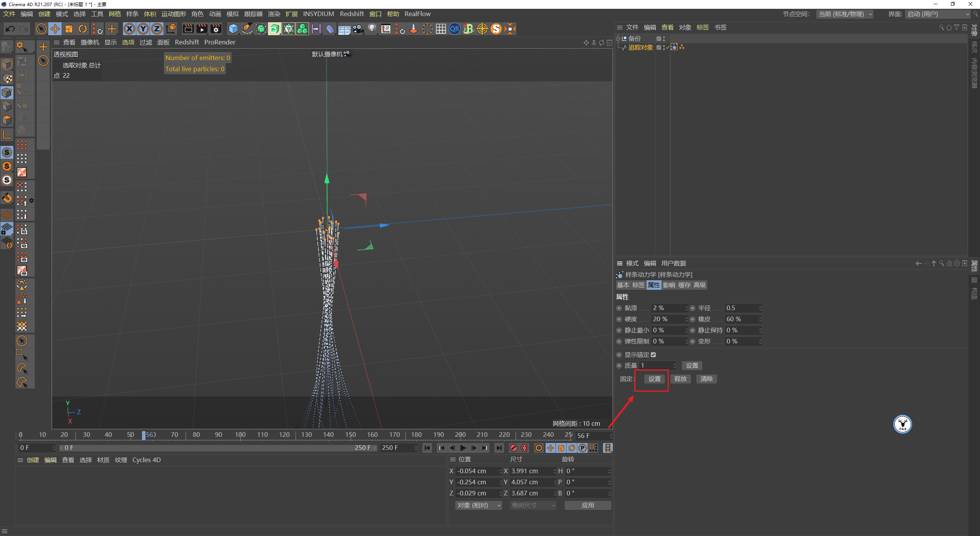Viewport: 980px width, 536px height.
Task: Click the Pen spline tool icon
Action: click(x=247, y=29)
